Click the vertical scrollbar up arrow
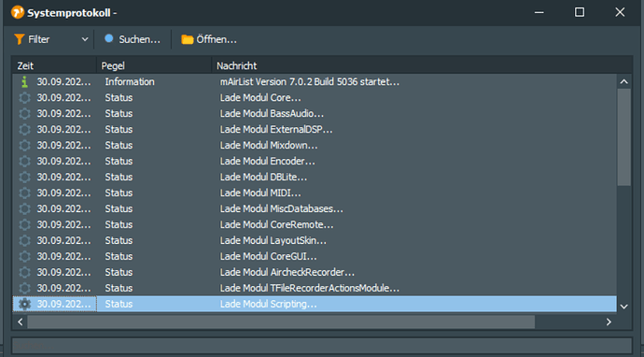This screenshot has width=644, height=357. coord(623,81)
